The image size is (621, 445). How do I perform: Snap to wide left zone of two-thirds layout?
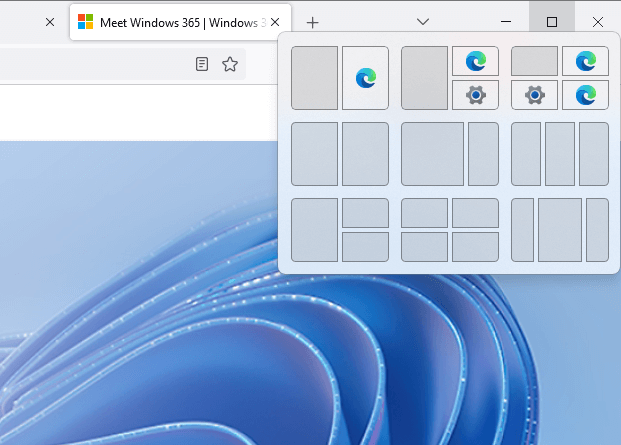pyautogui.click(x=432, y=154)
